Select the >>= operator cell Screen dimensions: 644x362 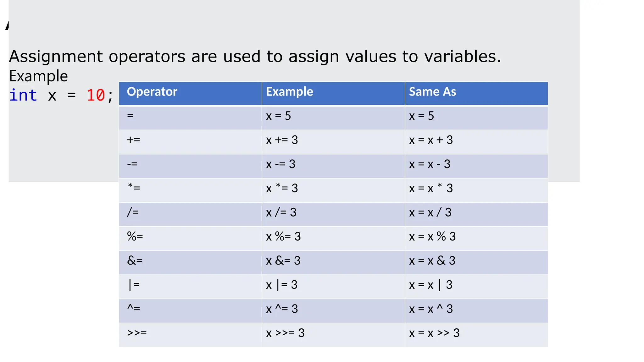pos(137,333)
